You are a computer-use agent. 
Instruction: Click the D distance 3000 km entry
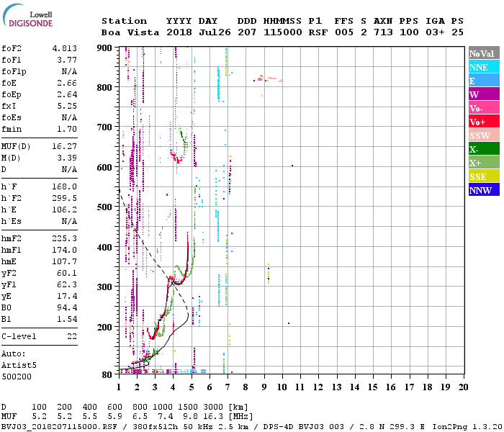(x=213, y=407)
